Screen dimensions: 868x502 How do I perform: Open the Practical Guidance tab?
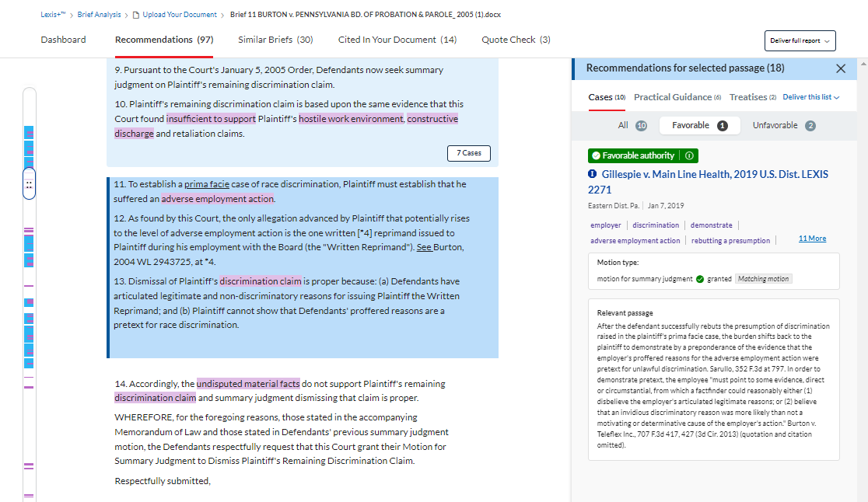[673, 97]
